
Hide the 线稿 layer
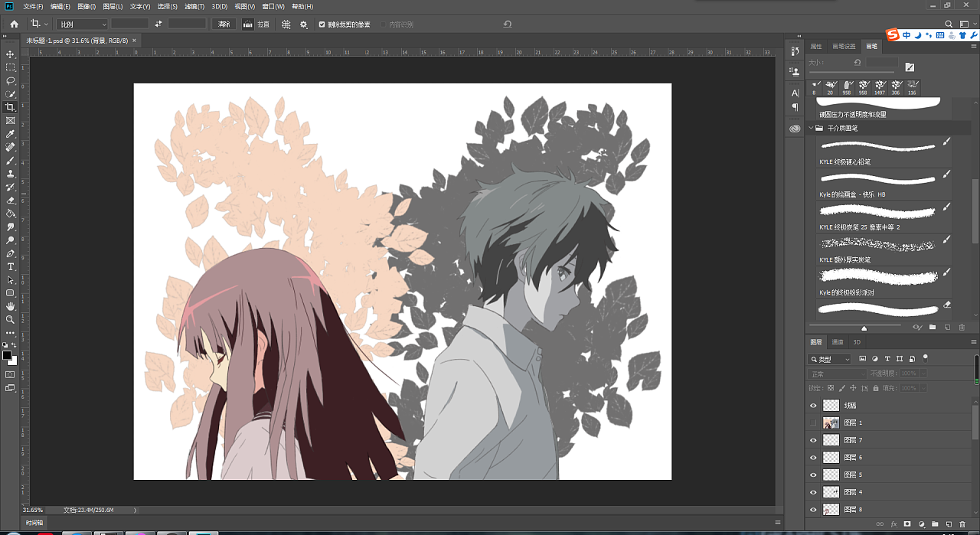click(x=814, y=405)
